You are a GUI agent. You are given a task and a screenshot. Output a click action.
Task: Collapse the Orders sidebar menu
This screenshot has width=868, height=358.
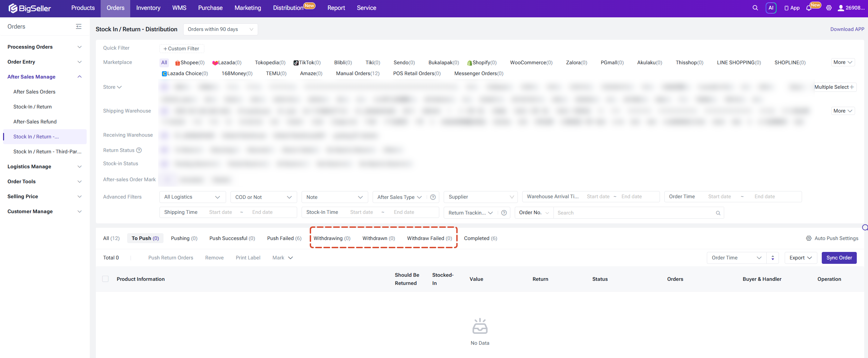click(79, 27)
